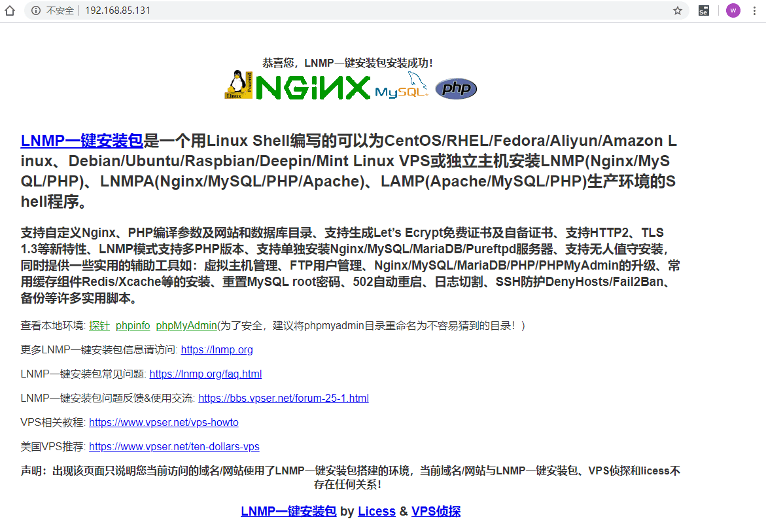Open the lnmp.org/faq.html link

pyautogui.click(x=205, y=374)
